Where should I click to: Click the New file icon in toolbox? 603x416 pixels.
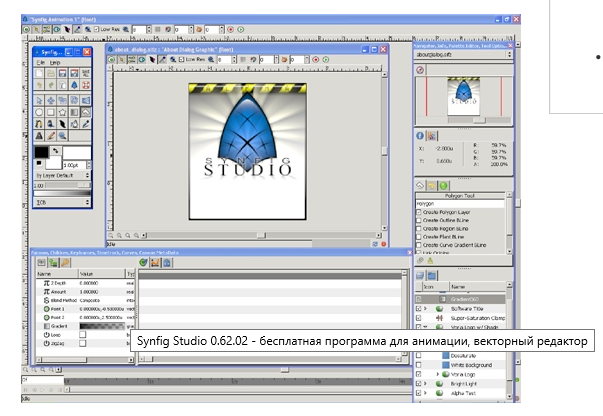pos(39,73)
